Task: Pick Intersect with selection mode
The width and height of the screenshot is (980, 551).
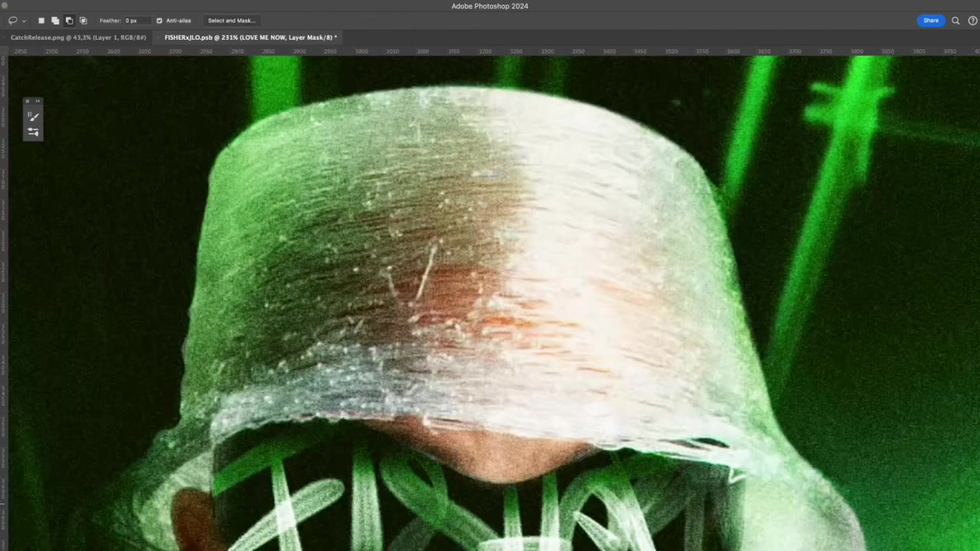Action: tap(83, 21)
